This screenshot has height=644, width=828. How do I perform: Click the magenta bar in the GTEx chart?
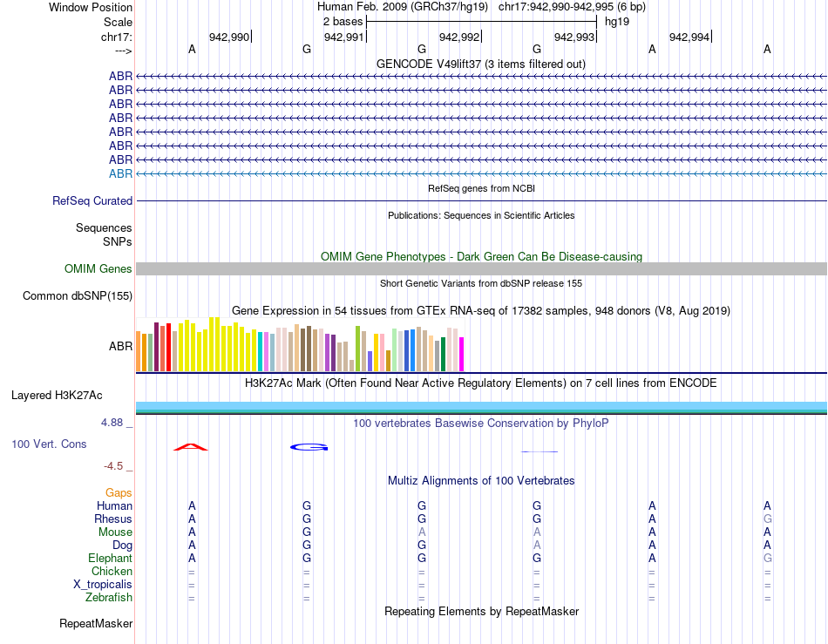(x=462, y=354)
